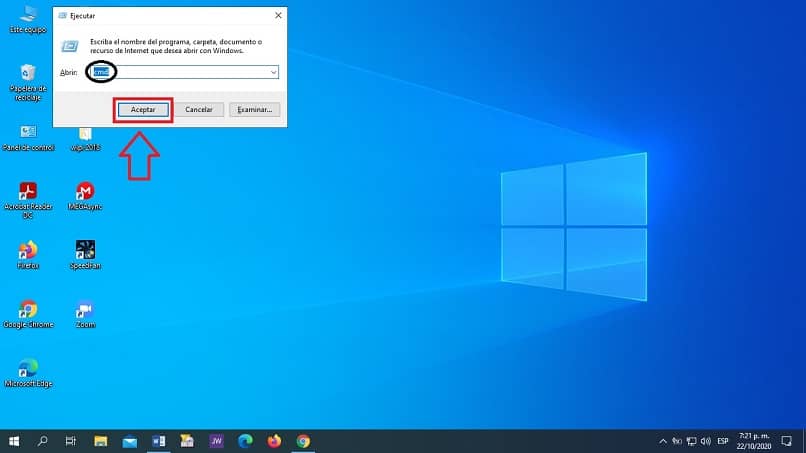Launch Google Chrome desktop shortcut
Screen dimensions: 806x453
(x=28, y=314)
